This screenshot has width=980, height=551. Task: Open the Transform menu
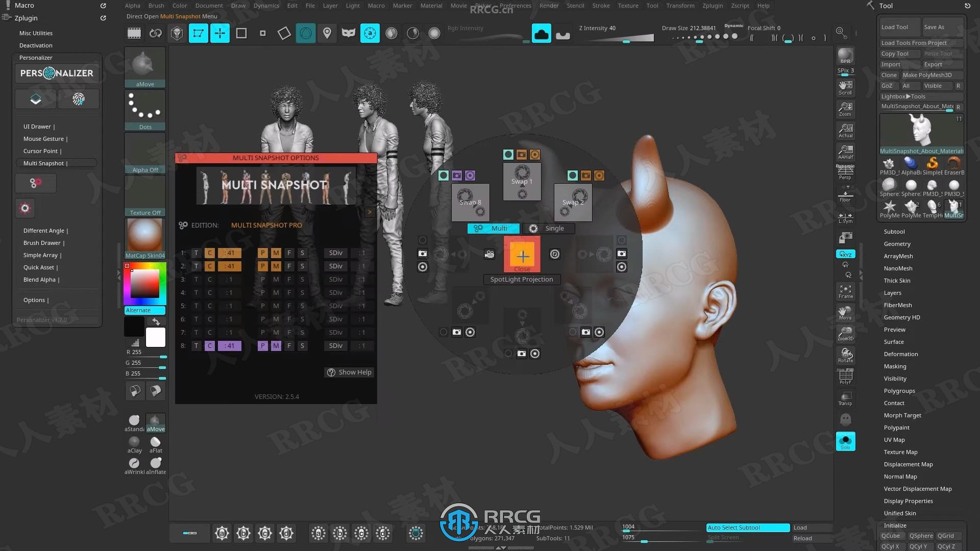(680, 6)
